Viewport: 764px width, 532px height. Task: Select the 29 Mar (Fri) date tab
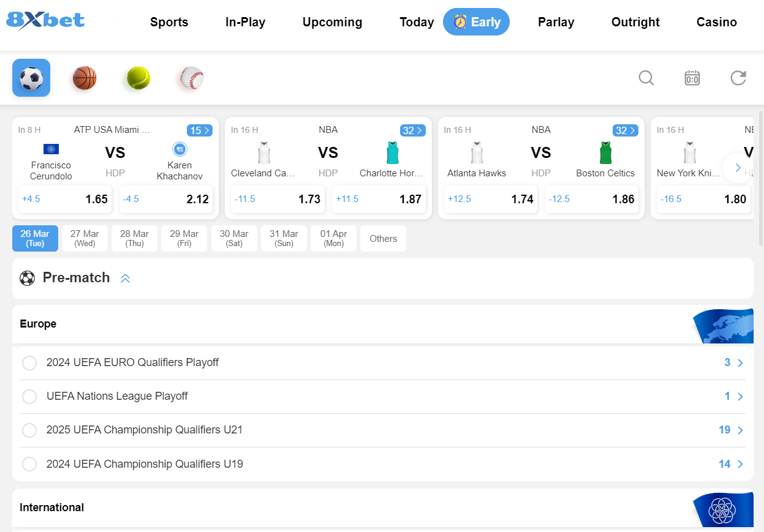coord(184,239)
